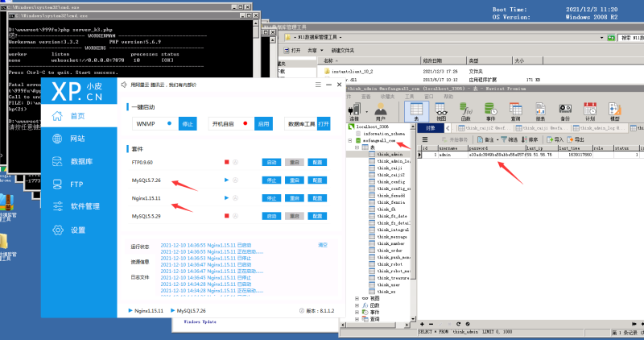Collapse the mofangmall_com database node
This screenshot has height=340, width=644.
350,141
